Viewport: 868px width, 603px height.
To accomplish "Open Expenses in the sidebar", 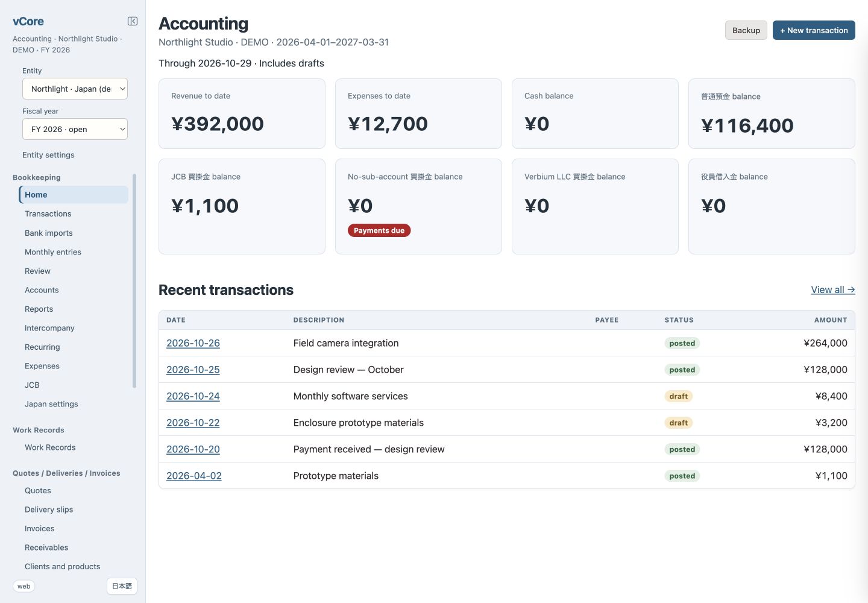I will tap(42, 366).
